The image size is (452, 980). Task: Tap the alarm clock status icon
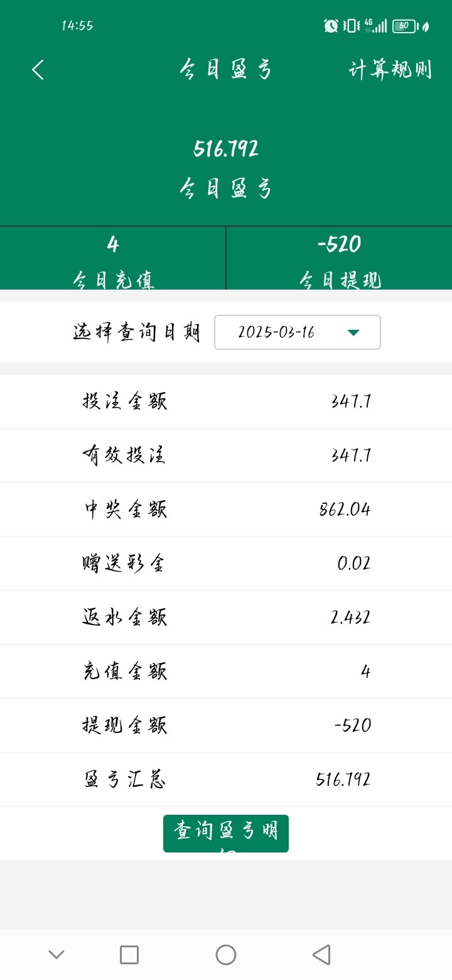pos(331,26)
